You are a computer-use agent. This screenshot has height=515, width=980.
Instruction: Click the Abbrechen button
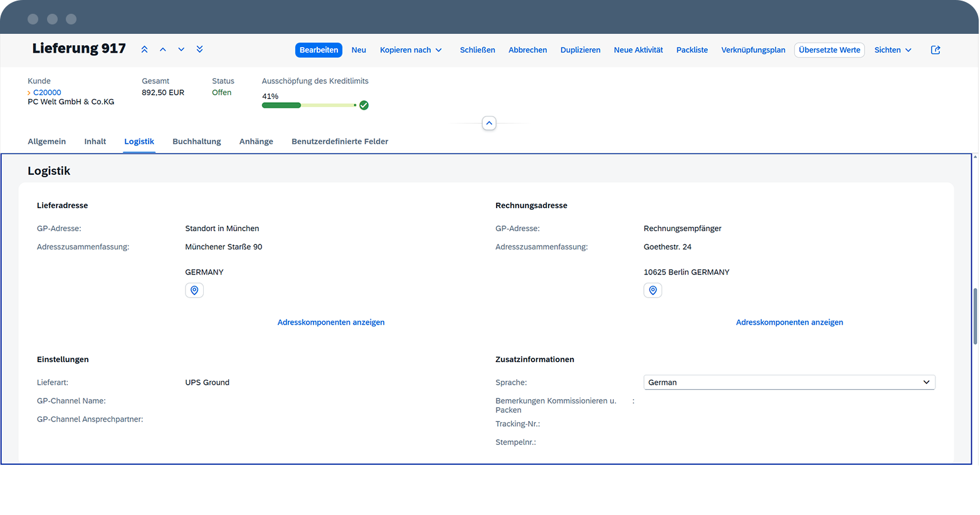coord(528,50)
